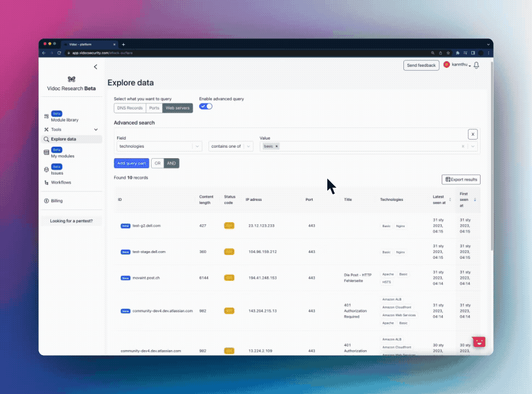This screenshot has height=394, width=532.
Task: Click the My modules calendar icon
Action: pos(47,152)
